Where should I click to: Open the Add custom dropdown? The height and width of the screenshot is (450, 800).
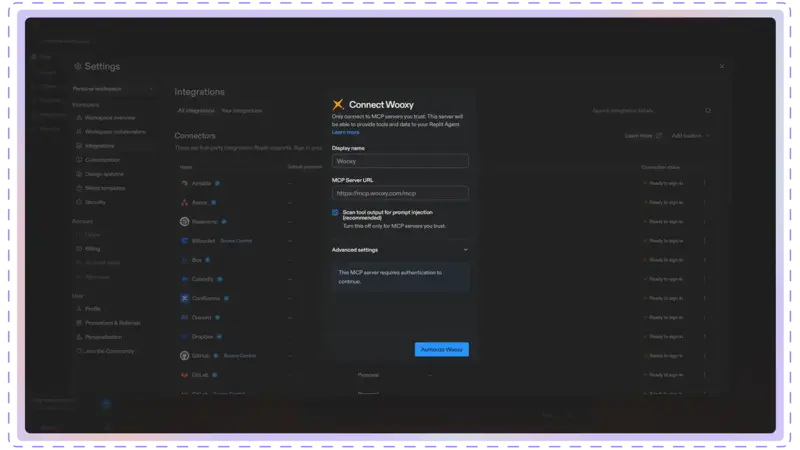pos(690,136)
